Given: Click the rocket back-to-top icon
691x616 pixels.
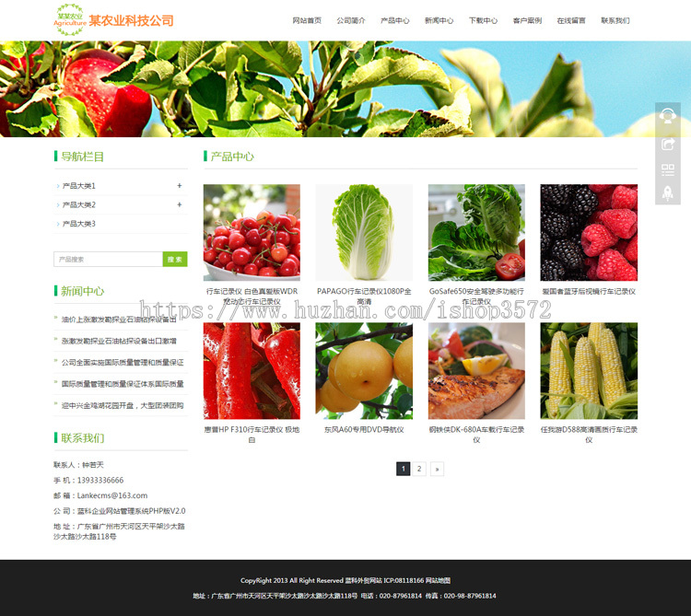Looking at the screenshot, I should click(668, 192).
